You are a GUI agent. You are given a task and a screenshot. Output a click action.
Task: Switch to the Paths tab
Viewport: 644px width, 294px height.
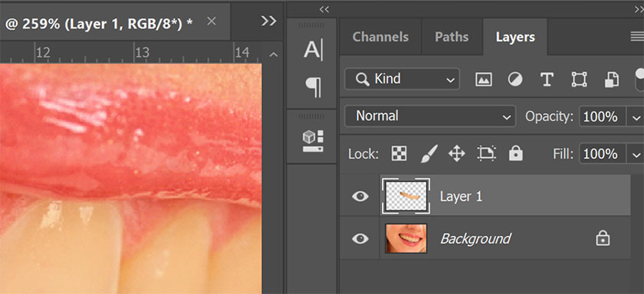tap(452, 37)
